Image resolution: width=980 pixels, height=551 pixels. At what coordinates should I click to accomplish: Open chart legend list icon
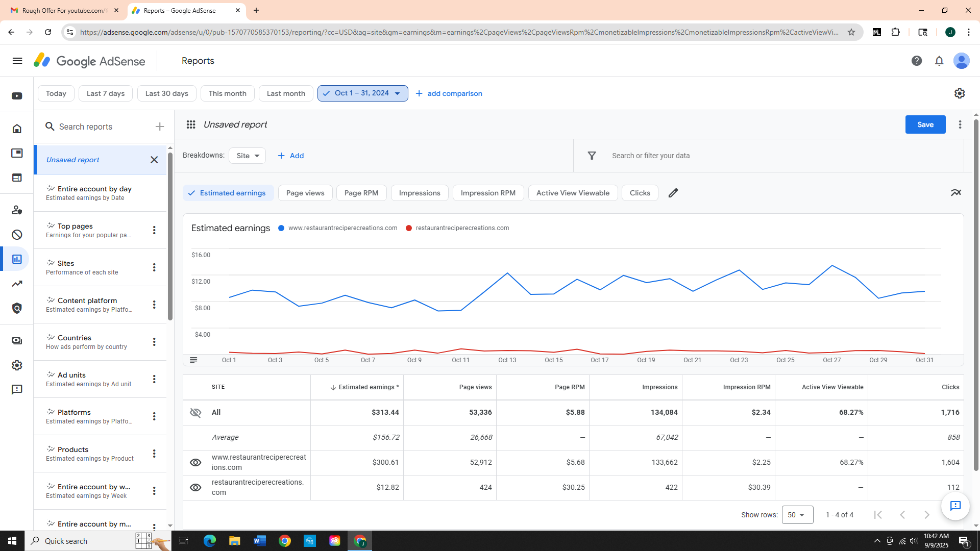193,360
